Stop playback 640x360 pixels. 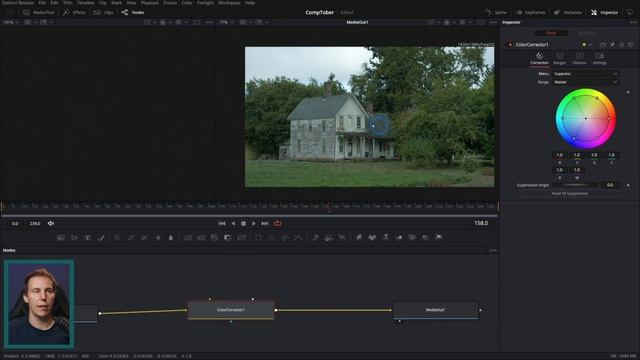click(243, 224)
